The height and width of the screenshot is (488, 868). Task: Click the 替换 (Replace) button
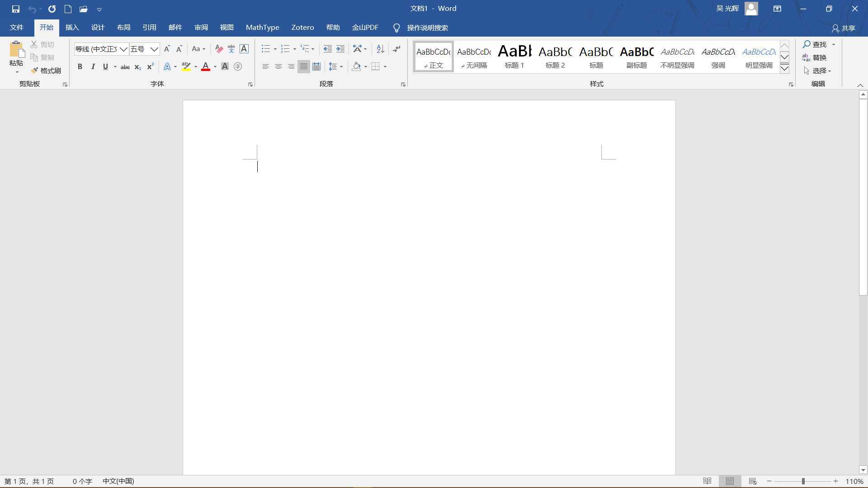pyautogui.click(x=814, y=57)
